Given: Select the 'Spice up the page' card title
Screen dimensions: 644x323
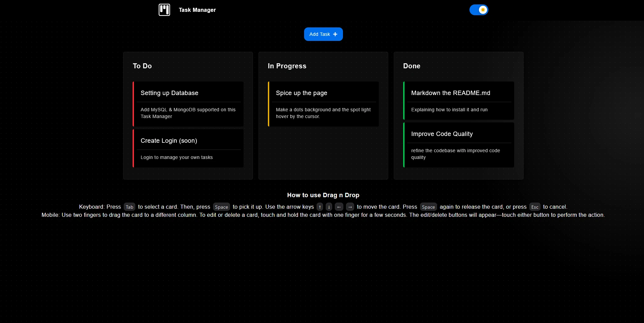Looking at the screenshot, I should coord(301,93).
